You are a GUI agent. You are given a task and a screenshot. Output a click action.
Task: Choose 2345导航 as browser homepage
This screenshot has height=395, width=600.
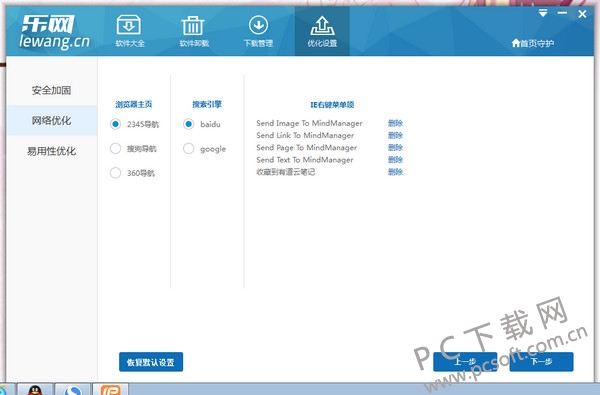115,124
